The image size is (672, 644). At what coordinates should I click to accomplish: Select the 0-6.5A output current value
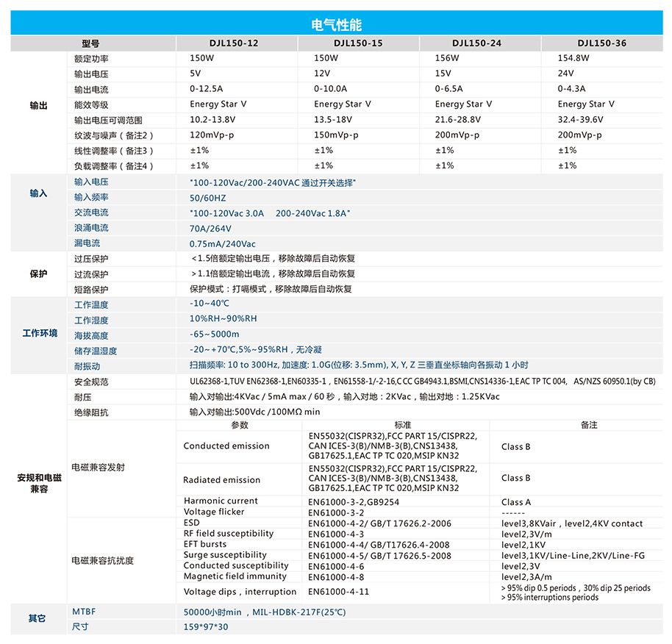(x=448, y=89)
